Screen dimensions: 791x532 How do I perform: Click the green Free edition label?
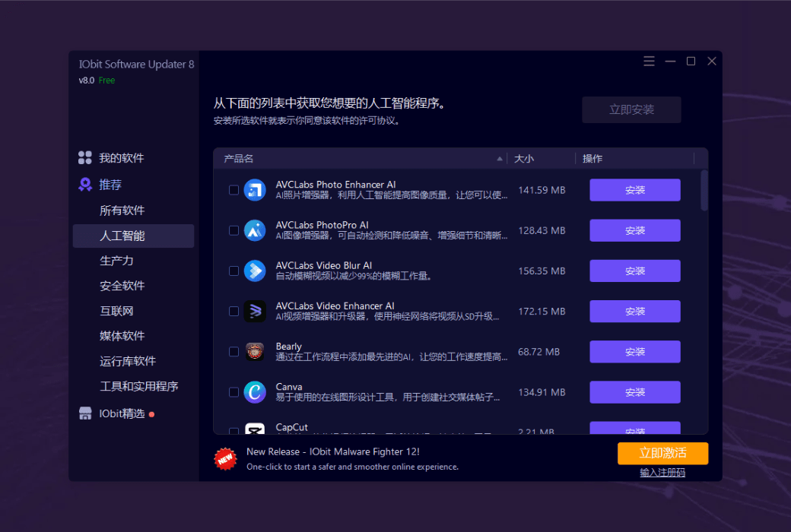106,80
